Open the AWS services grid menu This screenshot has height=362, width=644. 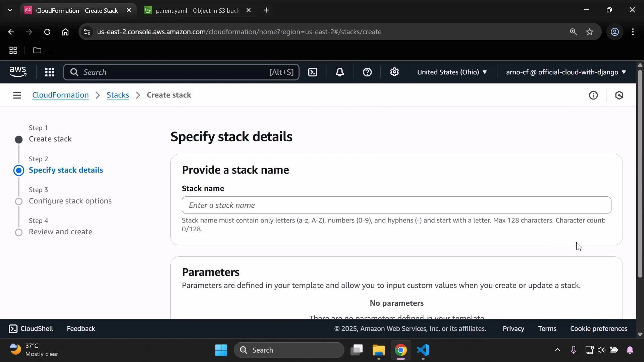pyautogui.click(x=49, y=72)
